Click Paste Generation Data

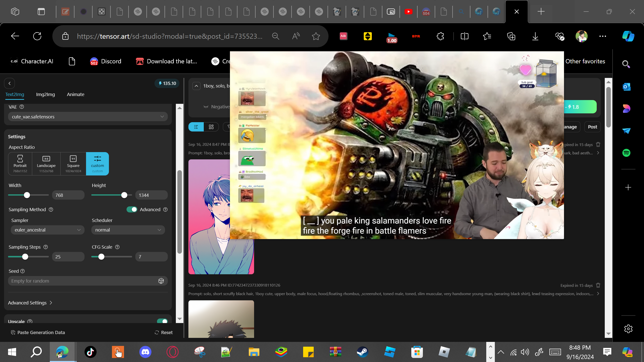pos(38,332)
